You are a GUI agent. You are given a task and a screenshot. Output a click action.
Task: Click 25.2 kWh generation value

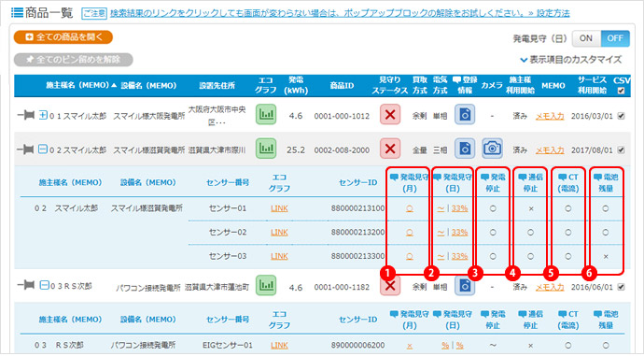pyautogui.click(x=296, y=150)
